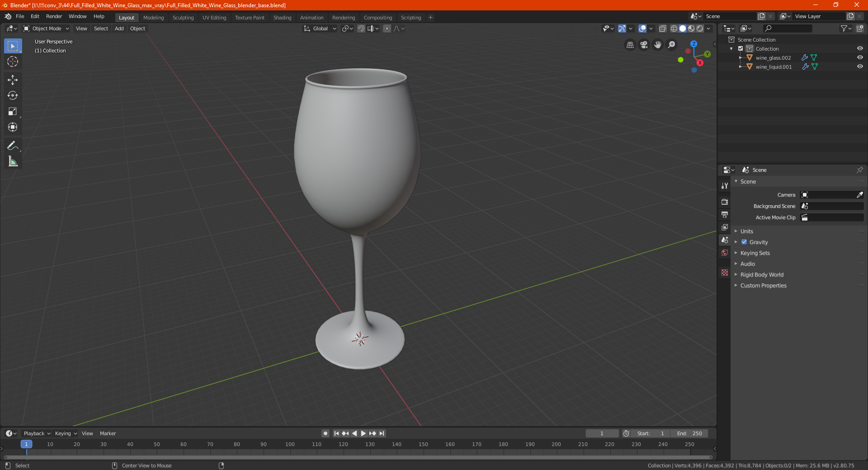
Task: Pin the Scene properties panel
Action: 859,170
